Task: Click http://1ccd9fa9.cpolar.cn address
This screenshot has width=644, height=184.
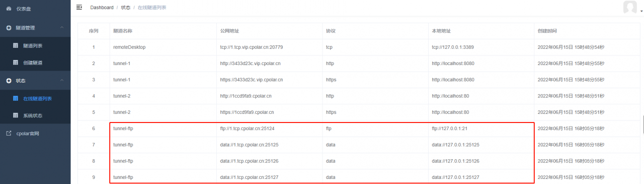Action: tap(246, 96)
